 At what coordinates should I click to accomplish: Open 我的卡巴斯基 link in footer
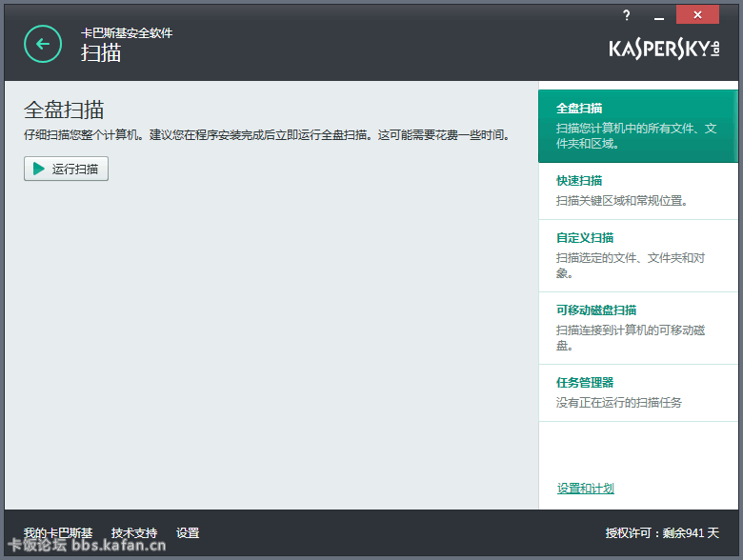click(58, 533)
